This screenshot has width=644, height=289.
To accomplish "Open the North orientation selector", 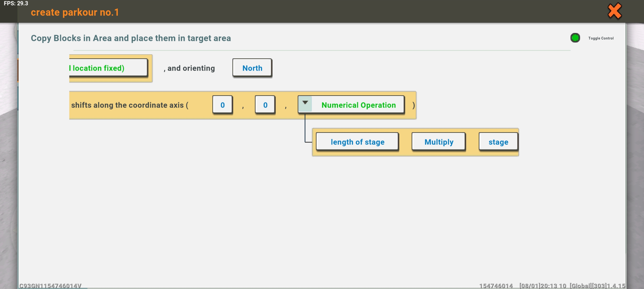I will (x=252, y=68).
